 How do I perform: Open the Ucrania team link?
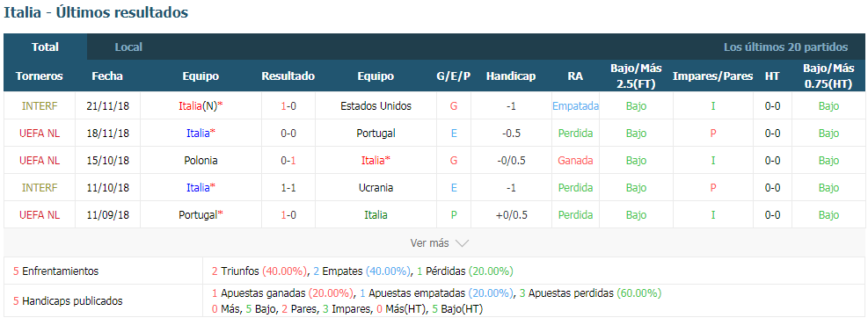(376, 187)
